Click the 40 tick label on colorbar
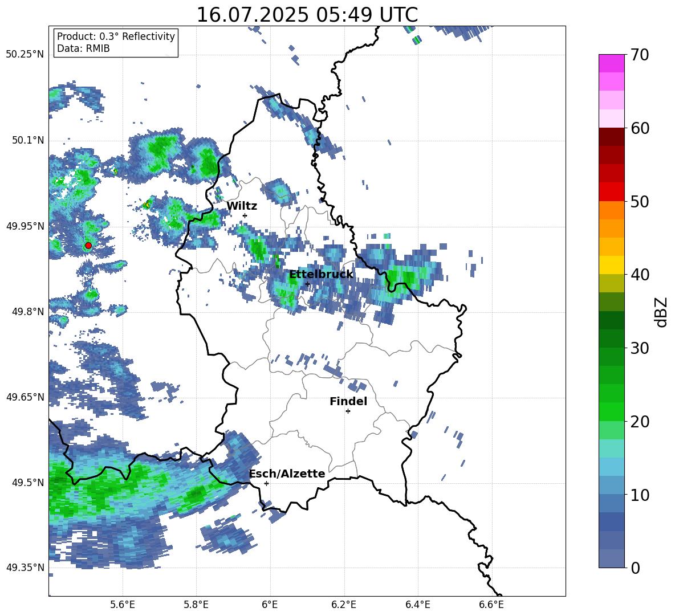The width and height of the screenshot is (675, 616). 640,275
